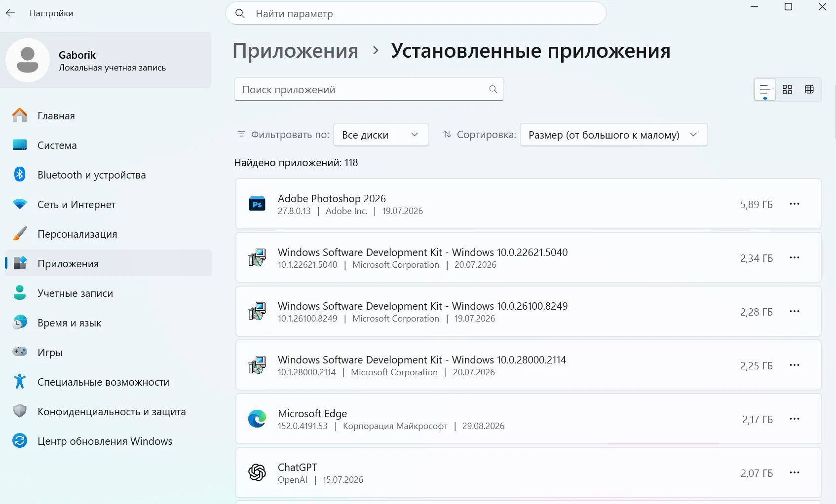Viewport: 836px width, 504px height.
Task: Open more options for SDK 10.0.28000.2114
Action: pos(795,365)
